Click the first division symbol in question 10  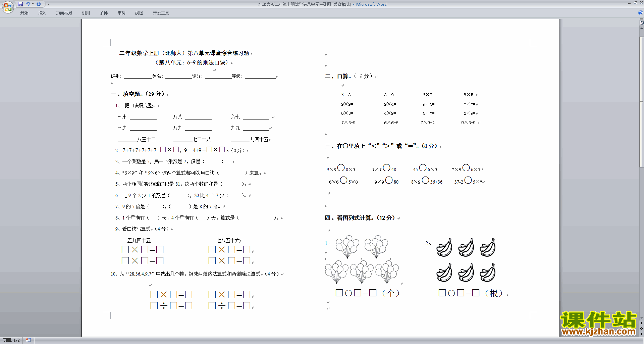click(164, 306)
